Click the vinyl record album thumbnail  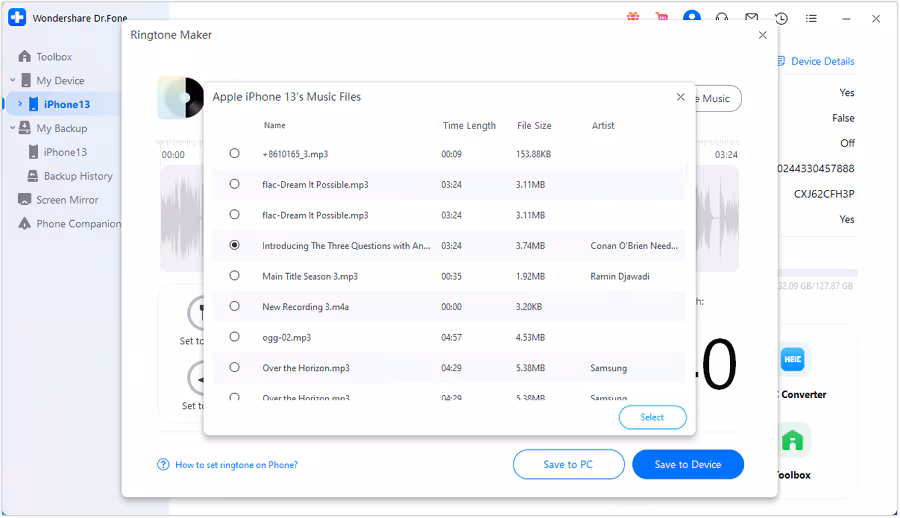coord(181,98)
